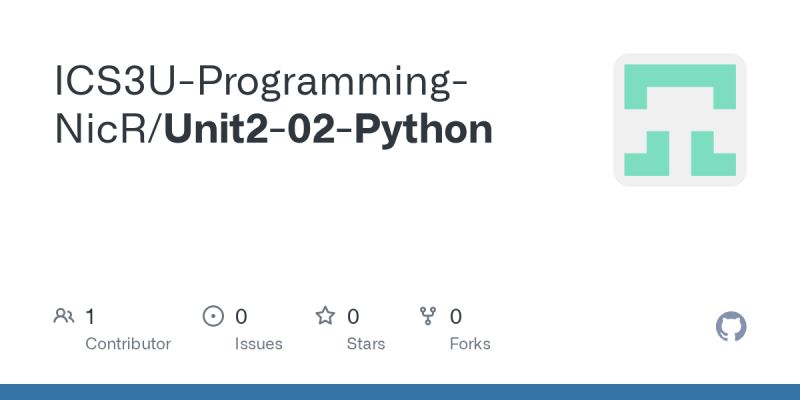Click the 'Issues' label
Viewport: 800px width, 400px height.
(258, 344)
